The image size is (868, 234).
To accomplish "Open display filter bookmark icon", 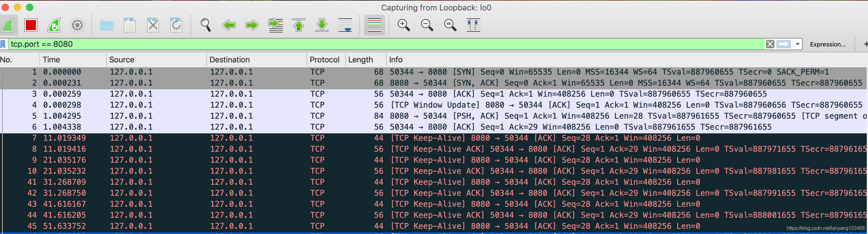I will tap(3, 44).
